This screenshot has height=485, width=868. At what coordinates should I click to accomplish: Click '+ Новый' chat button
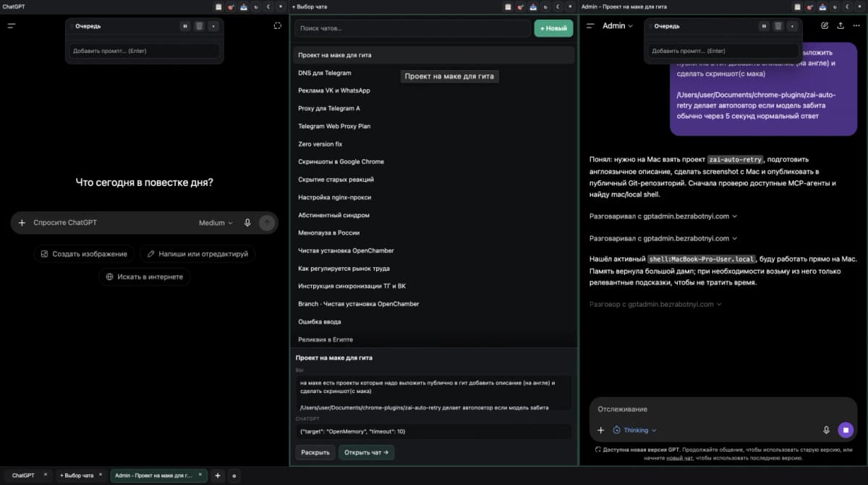(553, 28)
